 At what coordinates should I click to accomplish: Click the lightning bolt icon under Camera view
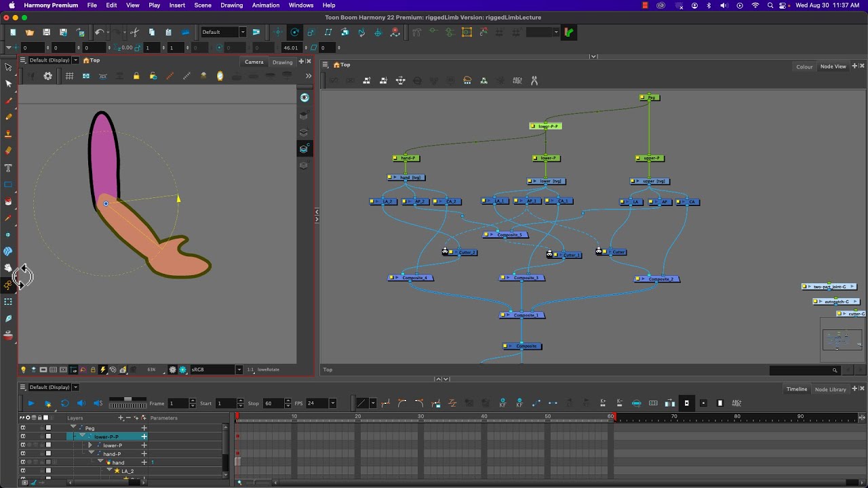pos(103,369)
